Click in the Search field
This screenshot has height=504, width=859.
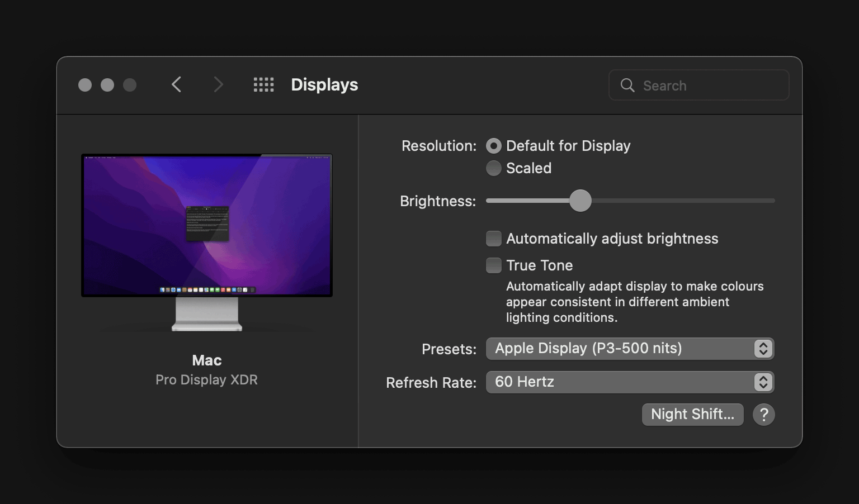pos(698,85)
